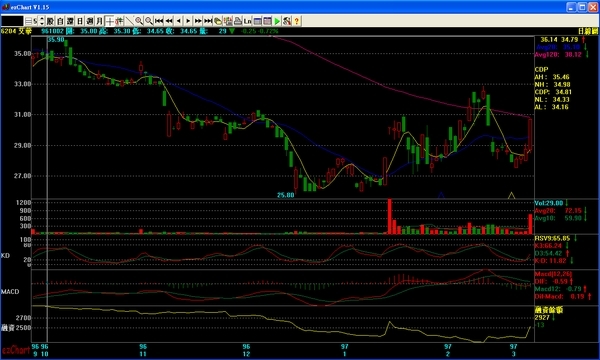Click the ezChart app icon in the title bar
Viewport: 600px width, 360px height.
pos(5,7)
